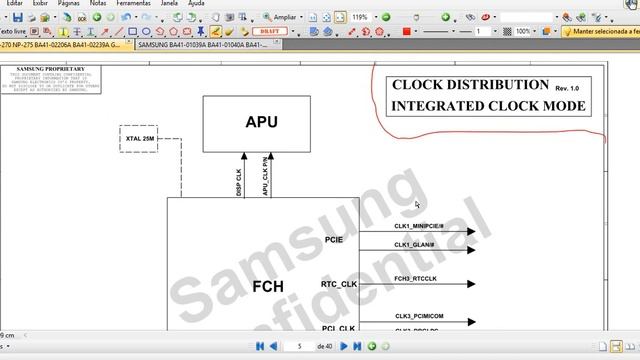Open the Editar menu
The image size is (640, 360).
[14, 3]
